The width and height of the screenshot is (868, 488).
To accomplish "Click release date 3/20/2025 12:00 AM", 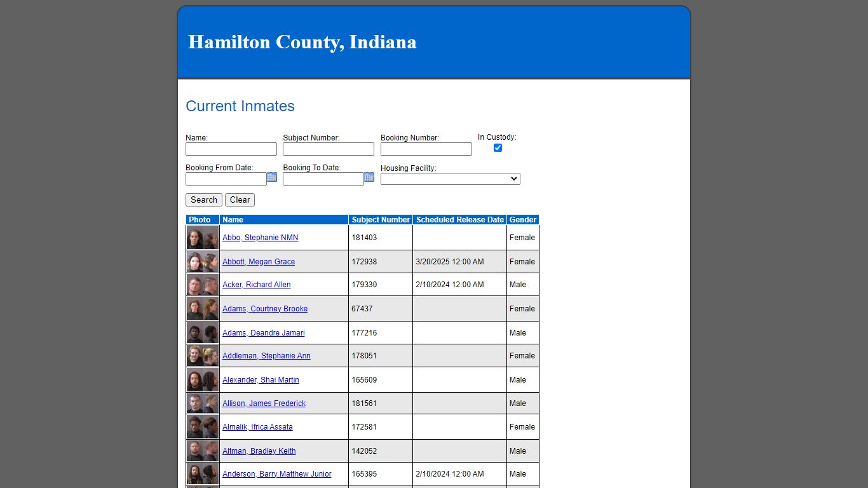I will click(450, 262).
